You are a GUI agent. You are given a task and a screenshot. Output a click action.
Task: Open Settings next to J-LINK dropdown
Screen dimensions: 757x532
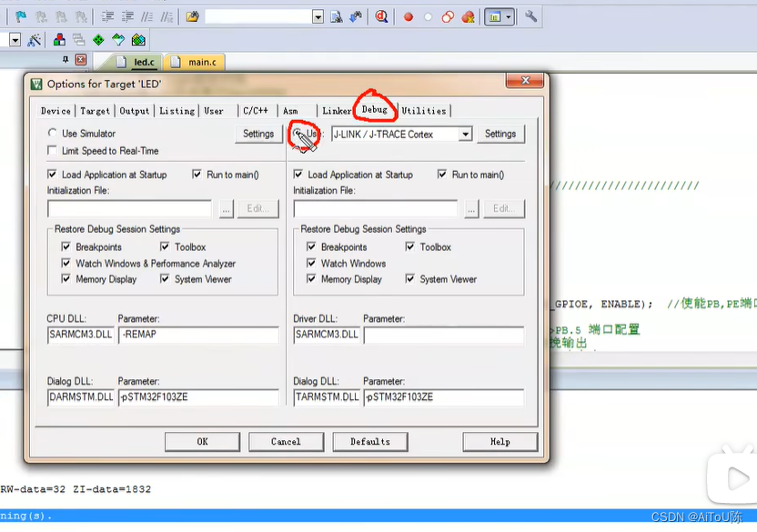[x=500, y=134]
